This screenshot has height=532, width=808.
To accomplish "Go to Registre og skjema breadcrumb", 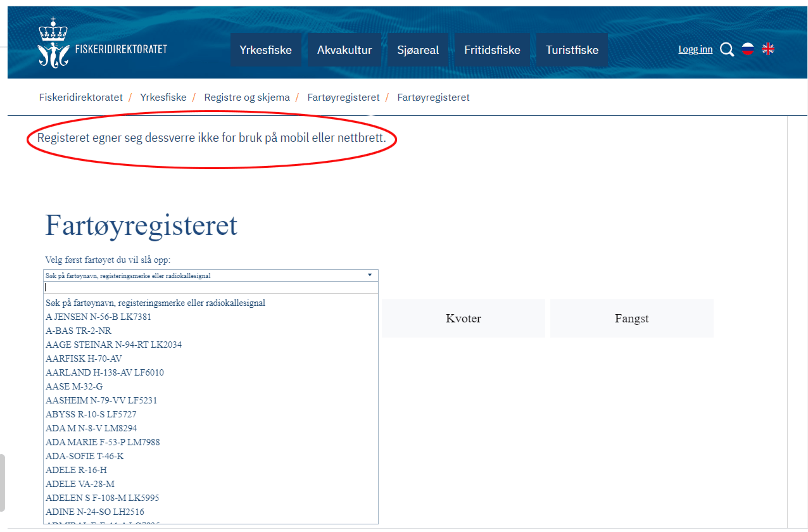I will coord(247,98).
